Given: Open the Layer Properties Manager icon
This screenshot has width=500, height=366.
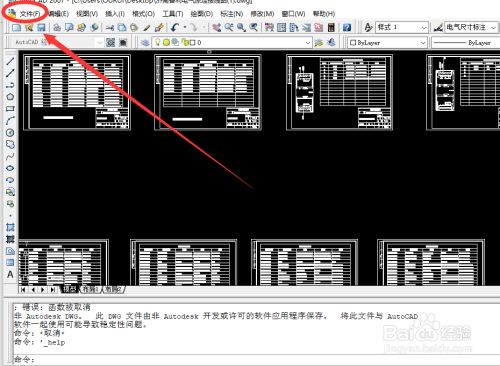Looking at the screenshot, I should [x=145, y=42].
